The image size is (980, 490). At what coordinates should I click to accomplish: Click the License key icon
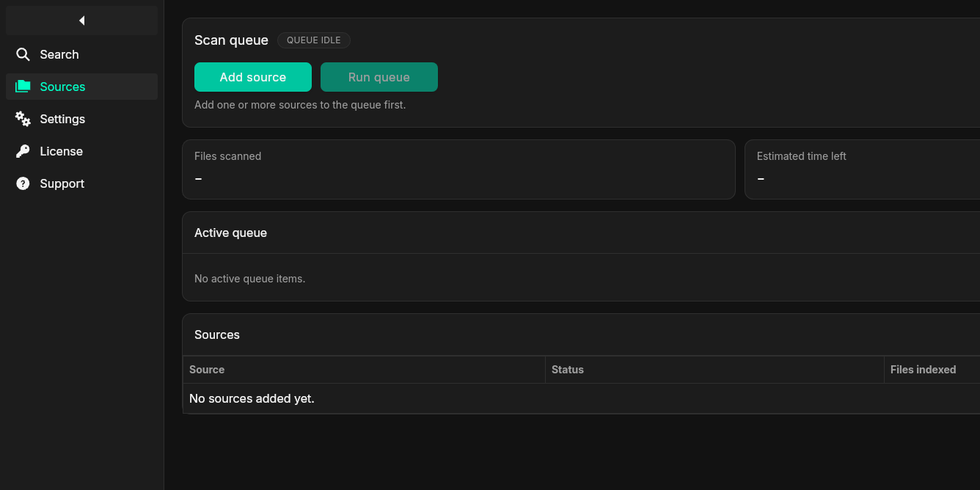point(23,151)
